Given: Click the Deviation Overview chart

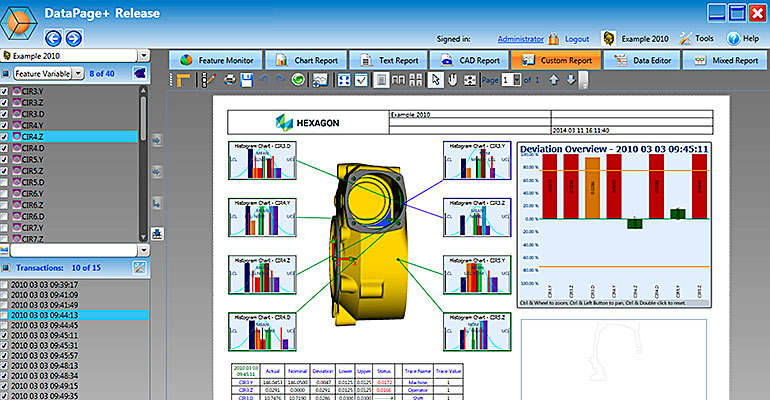Looking at the screenshot, I should tap(614, 225).
